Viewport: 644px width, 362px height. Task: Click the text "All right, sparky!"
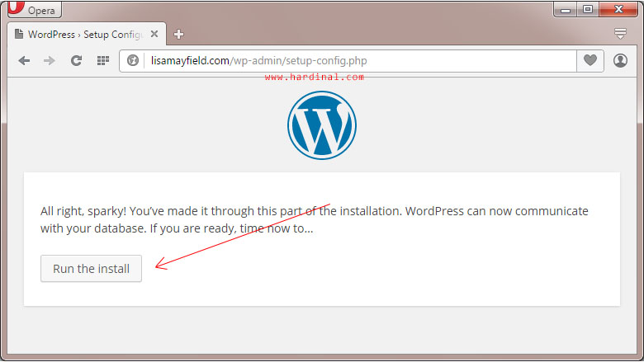point(83,212)
